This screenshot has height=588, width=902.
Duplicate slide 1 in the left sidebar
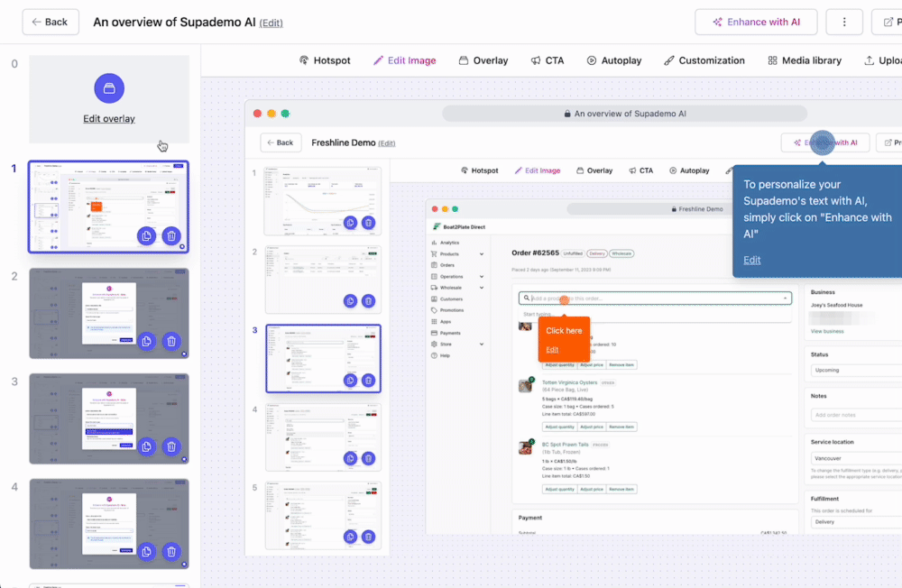click(x=147, y=236)
